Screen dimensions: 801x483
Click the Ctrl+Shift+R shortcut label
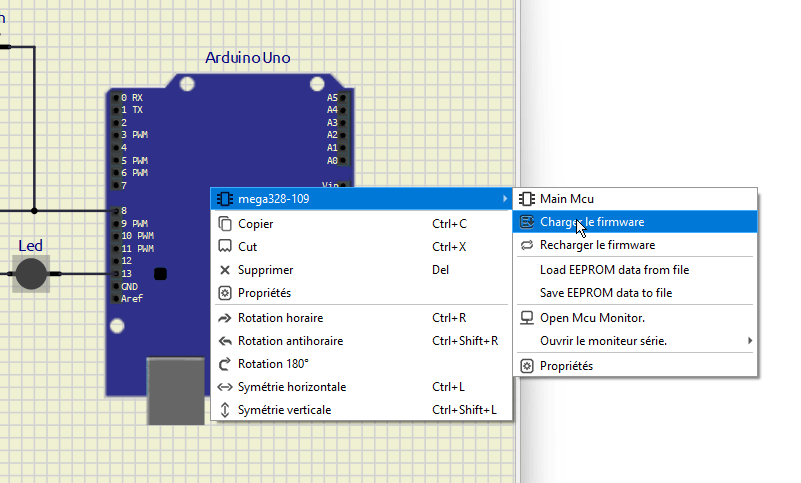click(x=465, y=341)
